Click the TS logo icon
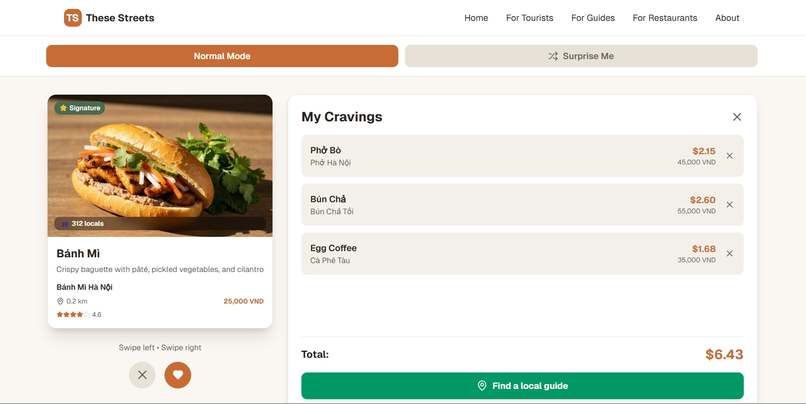This screenshot has width=806, height=404. point(72,18)
